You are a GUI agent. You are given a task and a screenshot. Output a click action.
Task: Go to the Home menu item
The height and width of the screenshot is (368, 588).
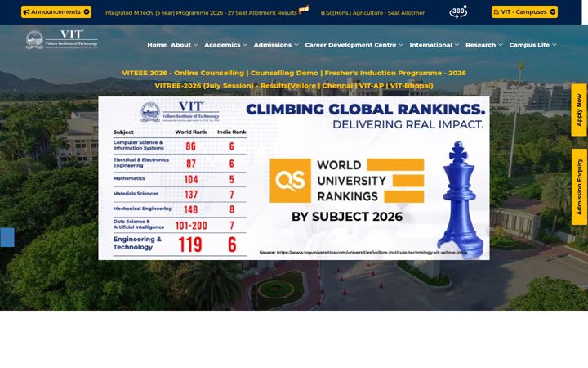pos(157,45)
